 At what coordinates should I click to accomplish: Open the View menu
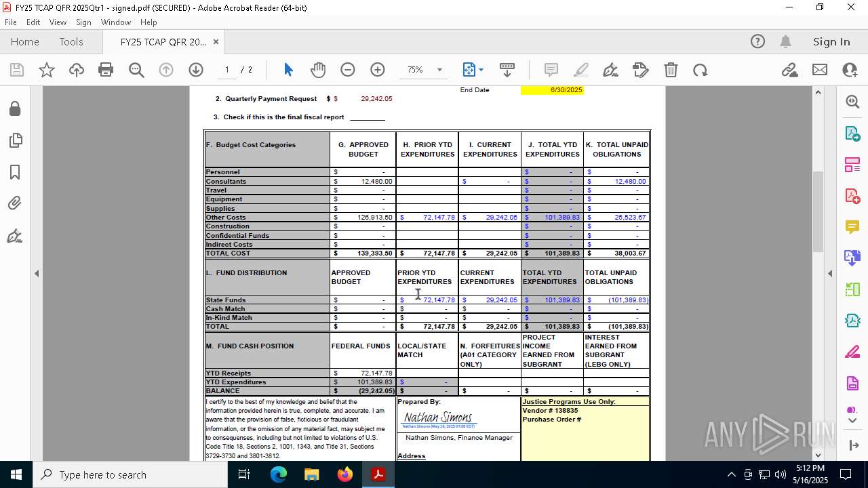pyautogui.click(x=58, y=22)
